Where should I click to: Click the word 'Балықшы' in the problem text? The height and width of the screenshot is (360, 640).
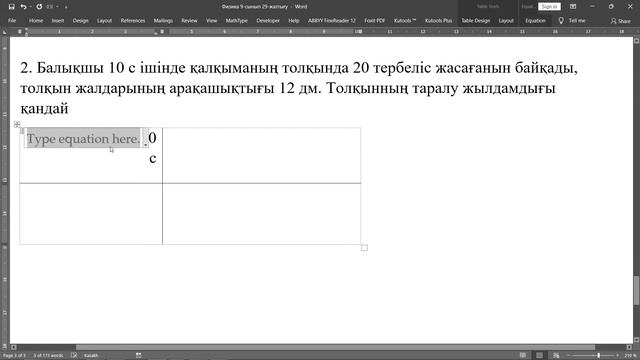tap(70, 68)
